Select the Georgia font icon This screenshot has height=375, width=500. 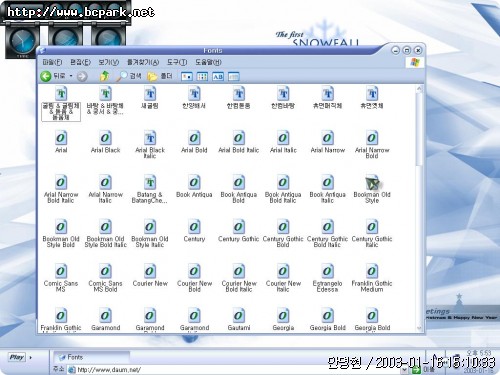(283, 316)
